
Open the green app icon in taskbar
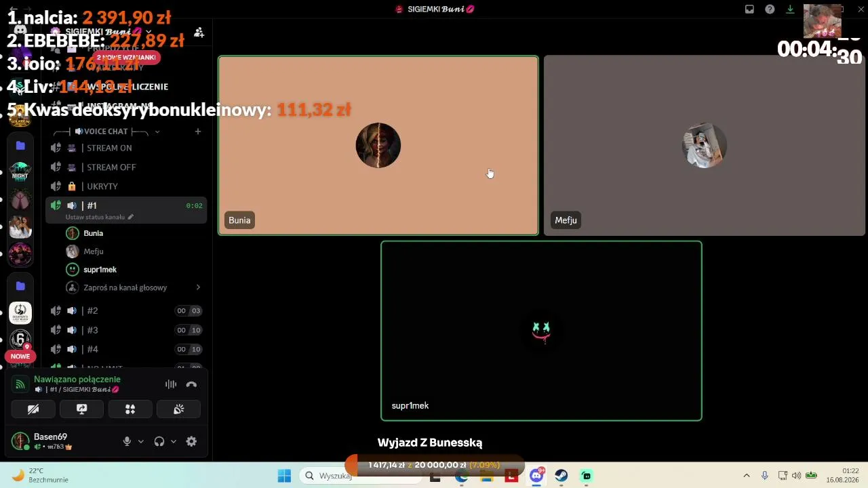[587, 476]
